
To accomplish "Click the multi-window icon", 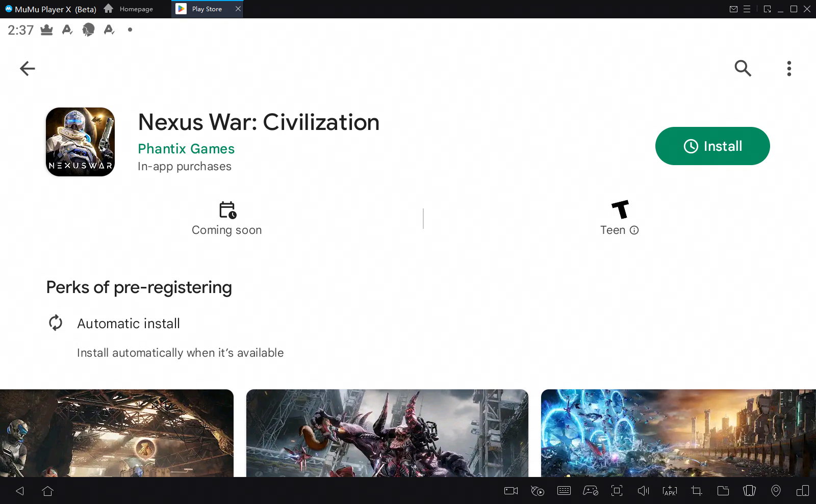I will tap(803, 491).
